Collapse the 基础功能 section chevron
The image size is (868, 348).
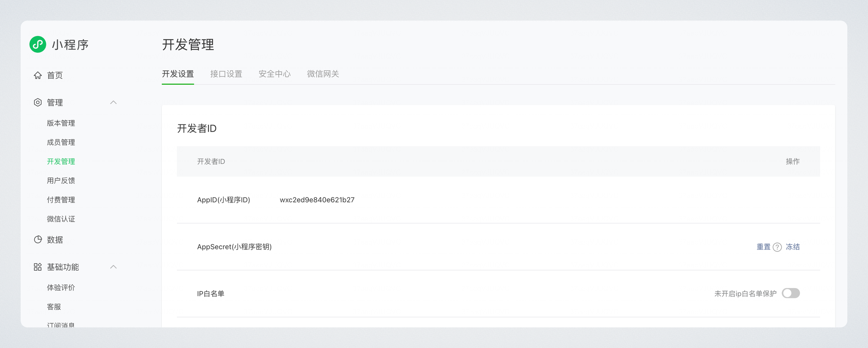[113, 267]
